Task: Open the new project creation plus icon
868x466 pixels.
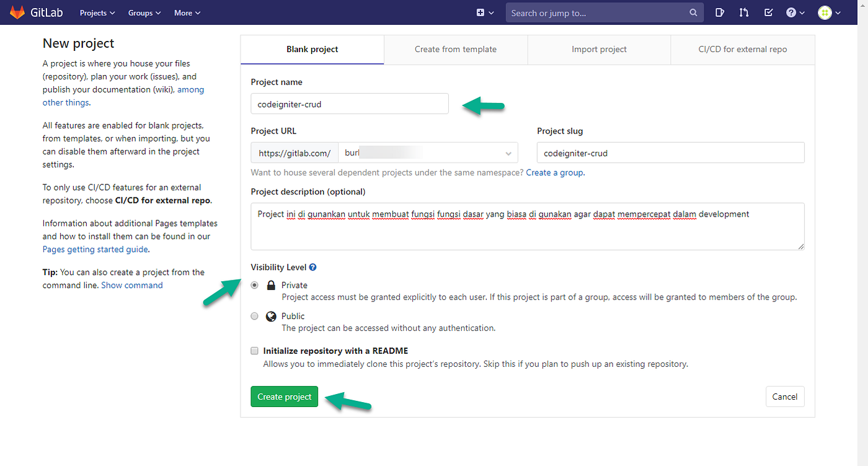Action: [480, 12]
